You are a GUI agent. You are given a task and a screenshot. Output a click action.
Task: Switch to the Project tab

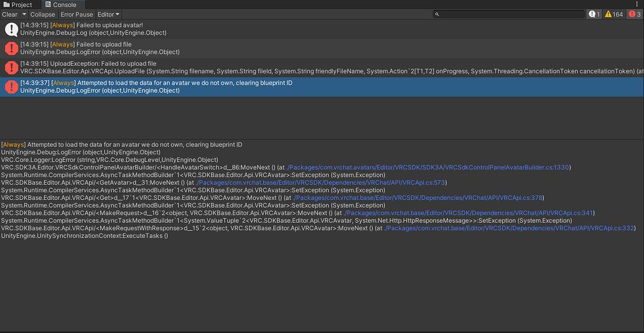tap(18, 4)
